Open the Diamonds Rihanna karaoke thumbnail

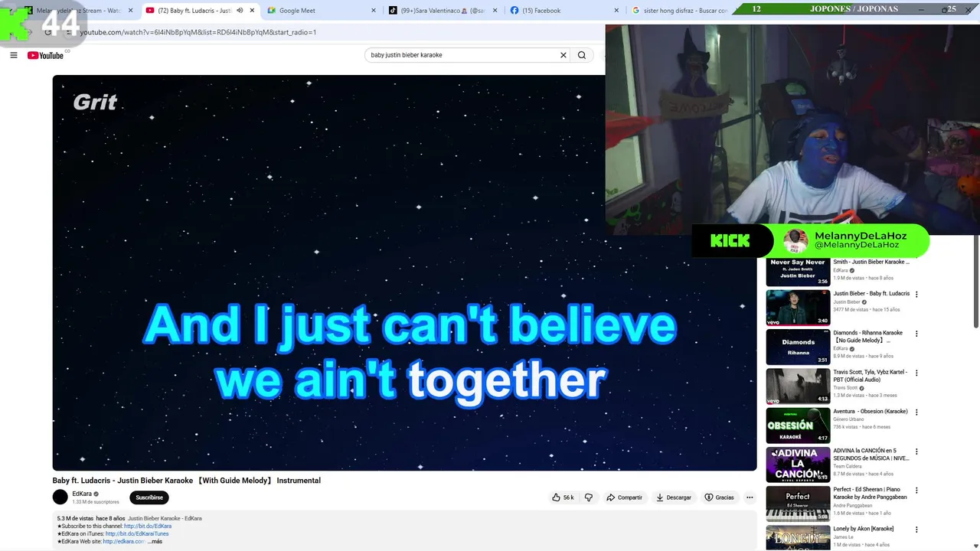click(798, 347)
